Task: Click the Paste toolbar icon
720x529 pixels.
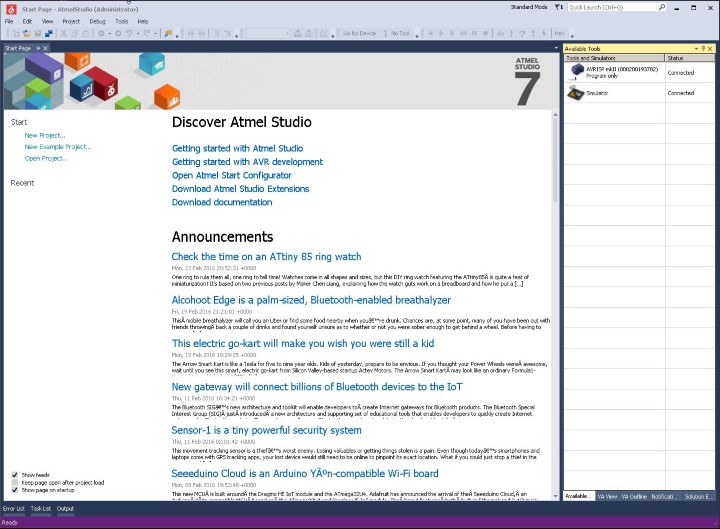Action: (85, 34)
